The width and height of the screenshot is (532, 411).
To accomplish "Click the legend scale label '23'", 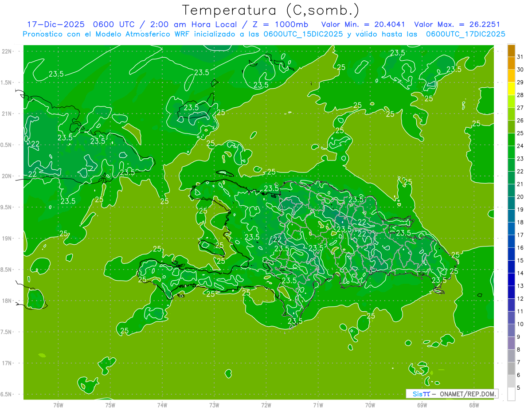I will click(520, 159).
